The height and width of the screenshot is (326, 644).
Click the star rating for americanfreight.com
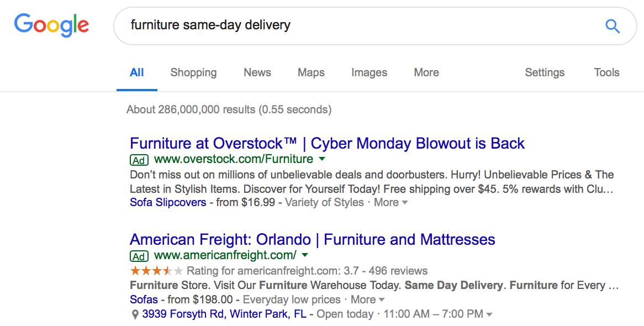(x=156, y=271)
